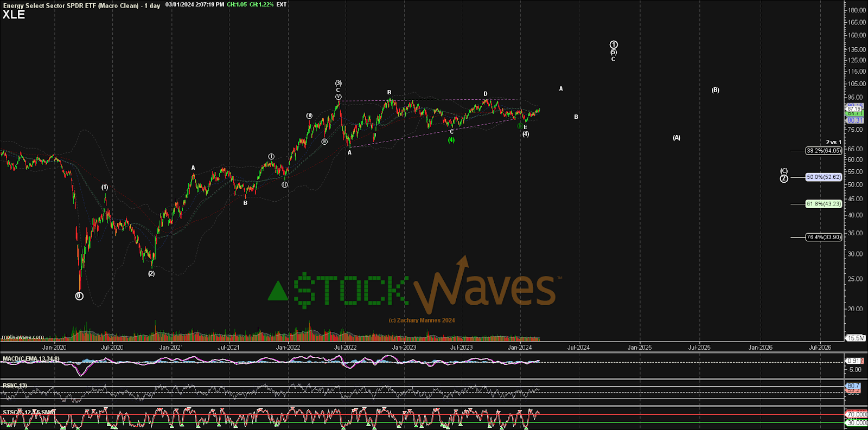Click the 80.7 RSI value tag
The image size is (868, 430).
click(853, 386)
